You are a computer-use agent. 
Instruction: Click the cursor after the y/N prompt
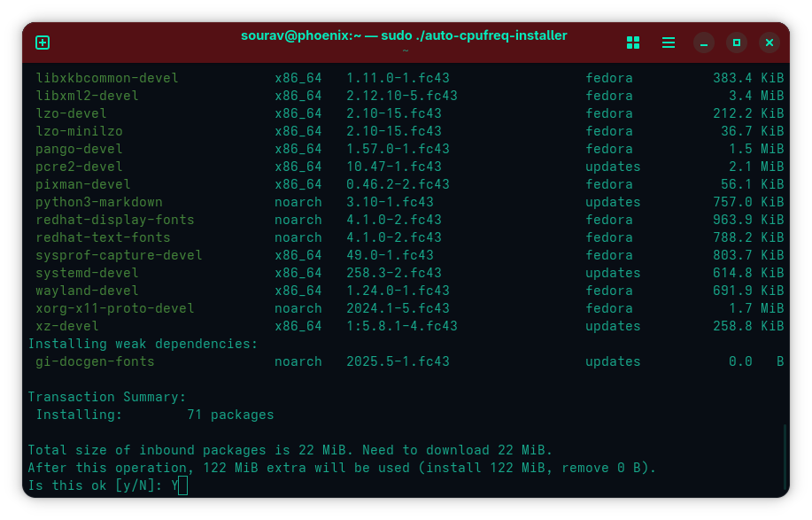click(182, 485)
